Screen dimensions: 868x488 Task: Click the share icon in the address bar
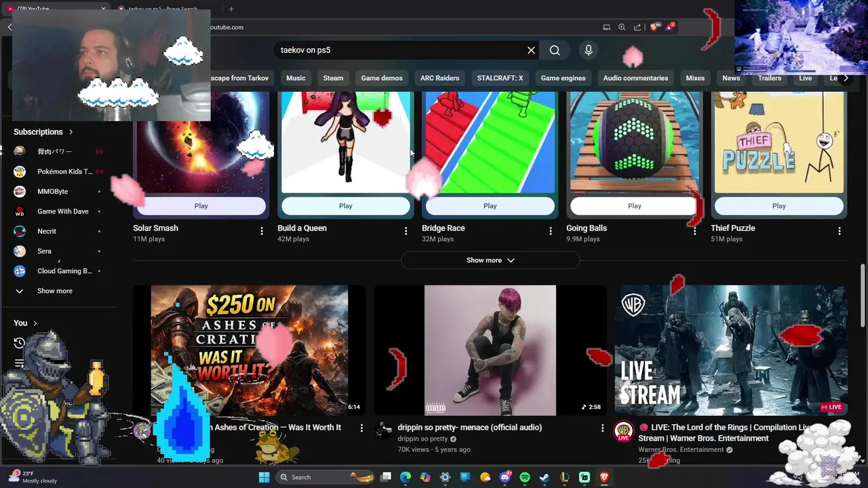click(x=637, y=27)
